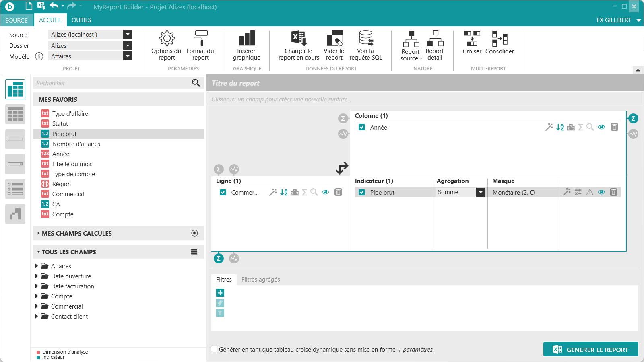
Task: Click Voir la requête SQL icon
Action: [365, 39]
